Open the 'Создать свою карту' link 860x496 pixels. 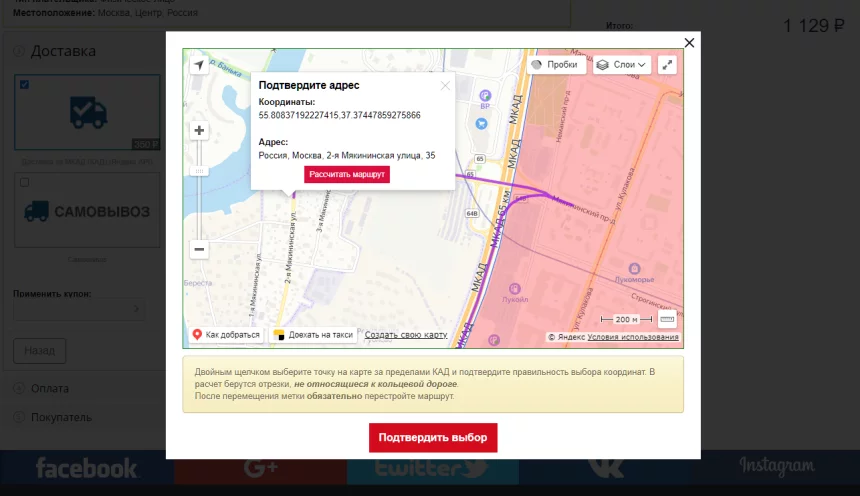pos(406,335)
